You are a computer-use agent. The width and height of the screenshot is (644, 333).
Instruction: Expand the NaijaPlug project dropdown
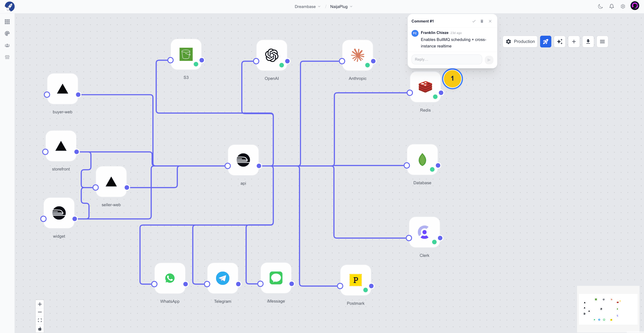tap(341, 6)
